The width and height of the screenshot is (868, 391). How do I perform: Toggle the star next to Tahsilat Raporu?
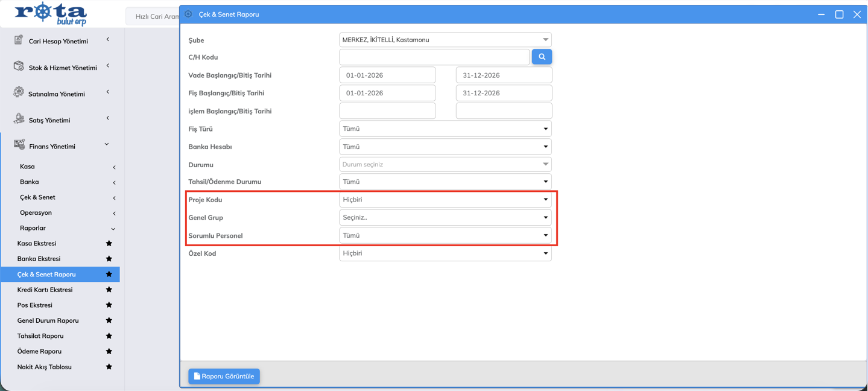109,336
